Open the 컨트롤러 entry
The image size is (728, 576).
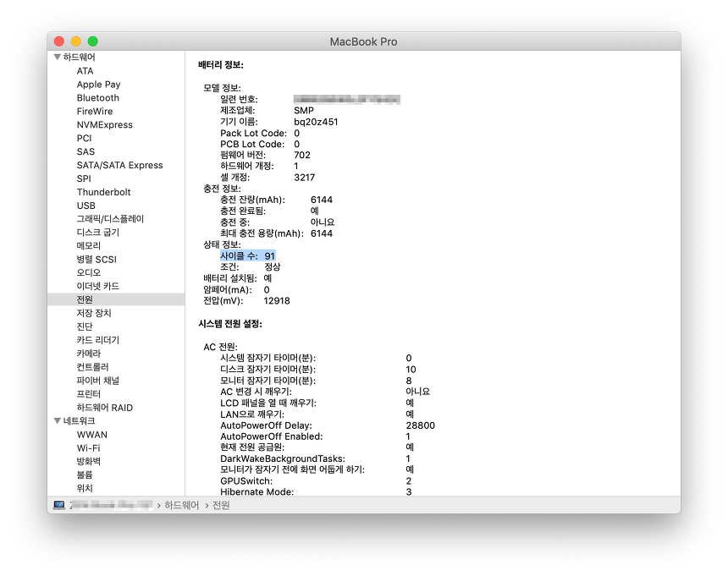(92, 367)
